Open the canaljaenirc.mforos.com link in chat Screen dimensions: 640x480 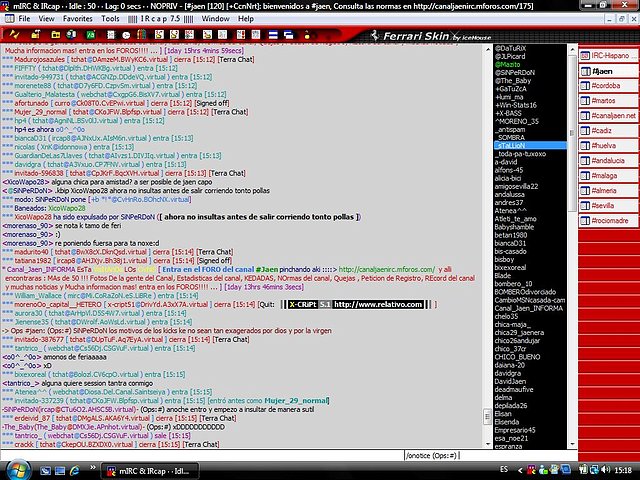coord(387,269)
